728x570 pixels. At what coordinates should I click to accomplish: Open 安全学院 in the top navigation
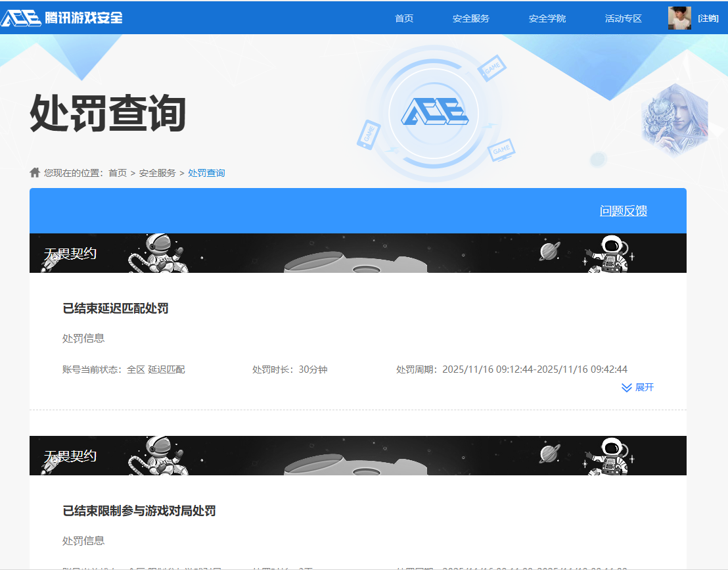point(547,18)
